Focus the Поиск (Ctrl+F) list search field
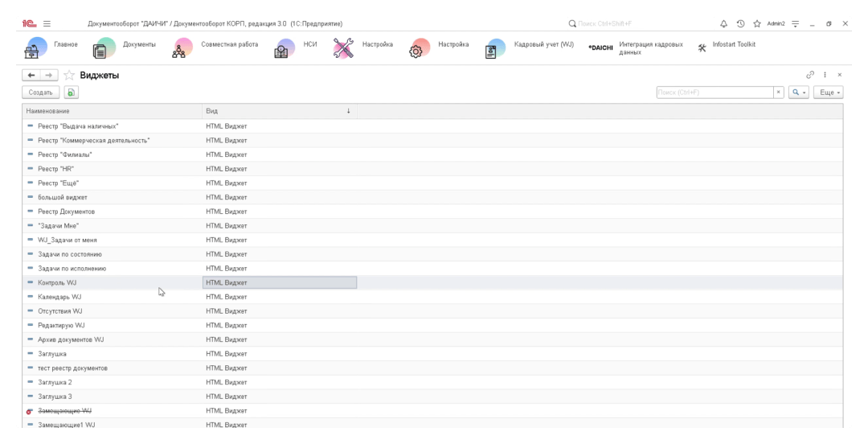 click(714, 92)
